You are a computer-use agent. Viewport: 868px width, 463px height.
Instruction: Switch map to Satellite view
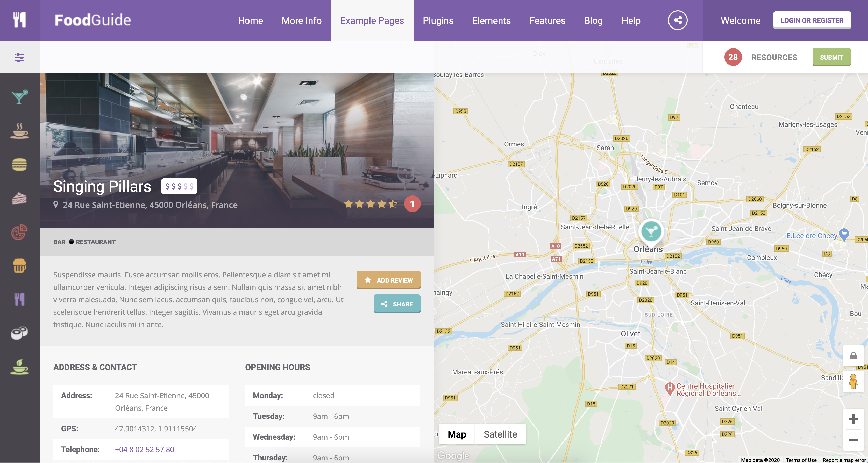point(500,434)
